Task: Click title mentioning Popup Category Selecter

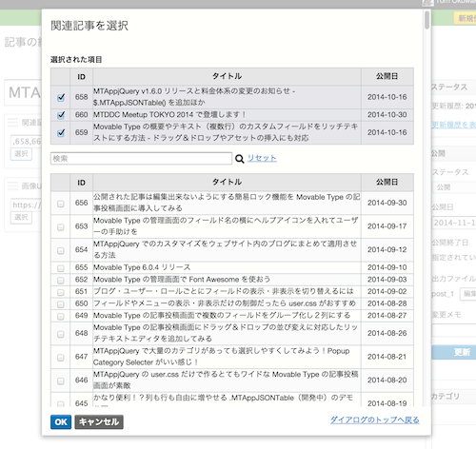Action: coord(221,357)
